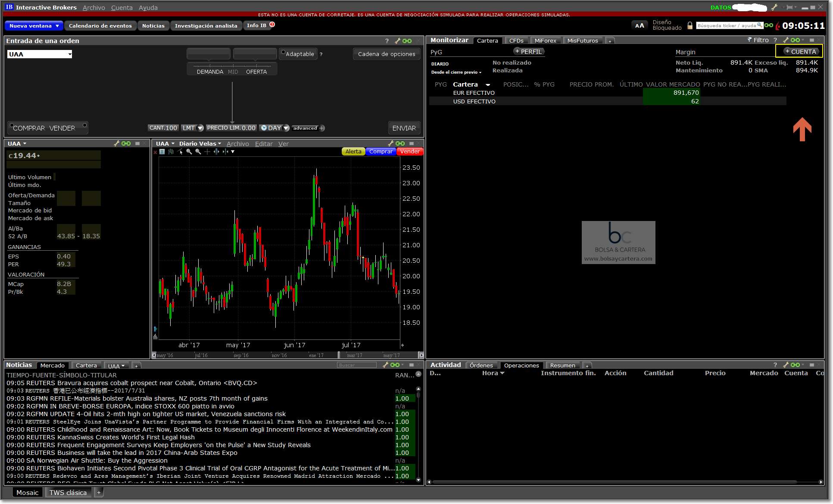Image resolution: width=833 pixels, height=504 pixels.
Task: Click the Filtro funnel icon in Monitorizar panel
Action: pos(749,40)
